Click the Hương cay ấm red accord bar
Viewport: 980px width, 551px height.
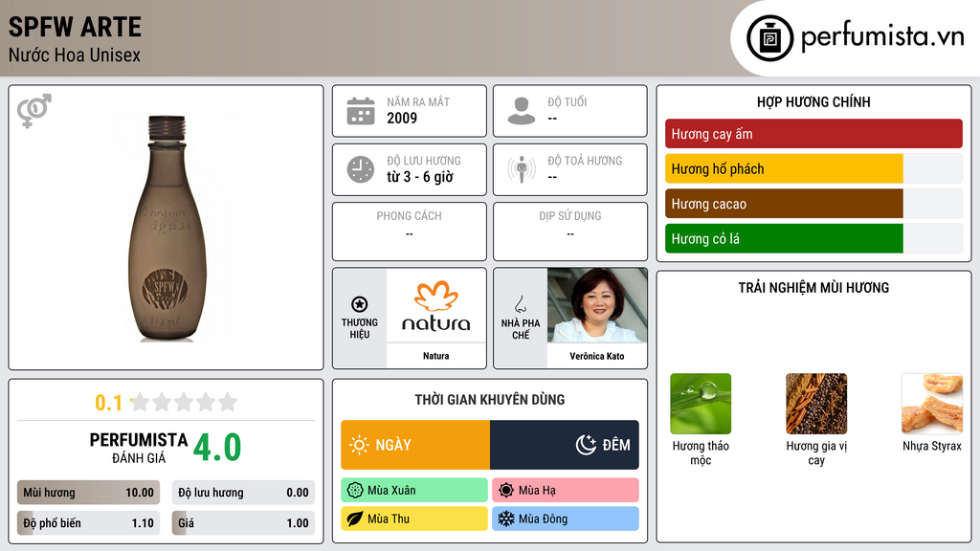[813, 134]
